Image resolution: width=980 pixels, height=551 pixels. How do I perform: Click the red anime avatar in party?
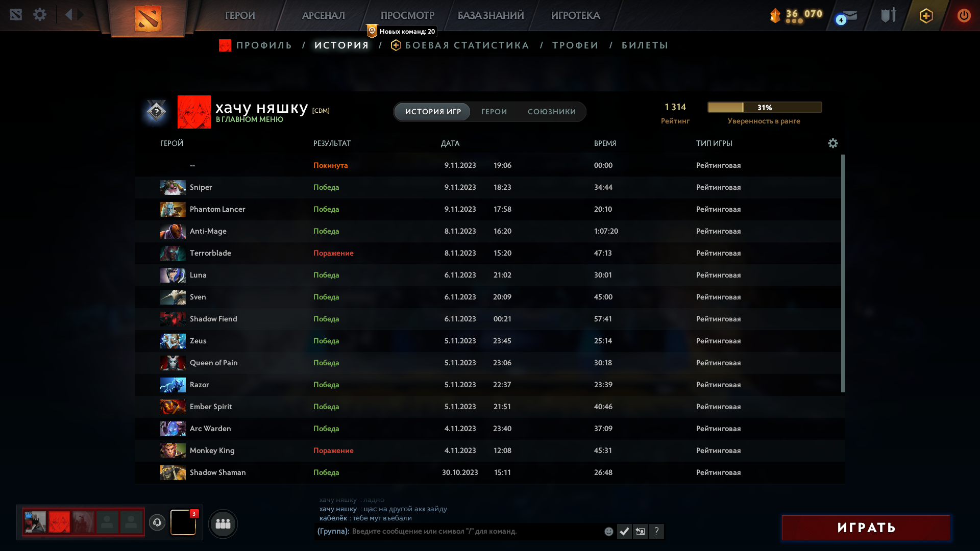pos(59,522)
